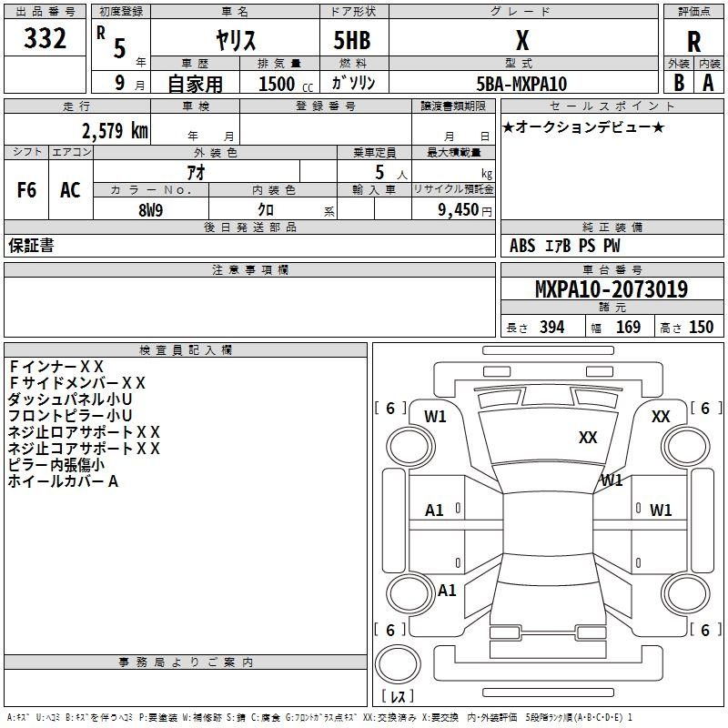Image resolution: width=728 pixels, height=728 pixels.
Task: Click the lot number 332
Action: [45, 38]
